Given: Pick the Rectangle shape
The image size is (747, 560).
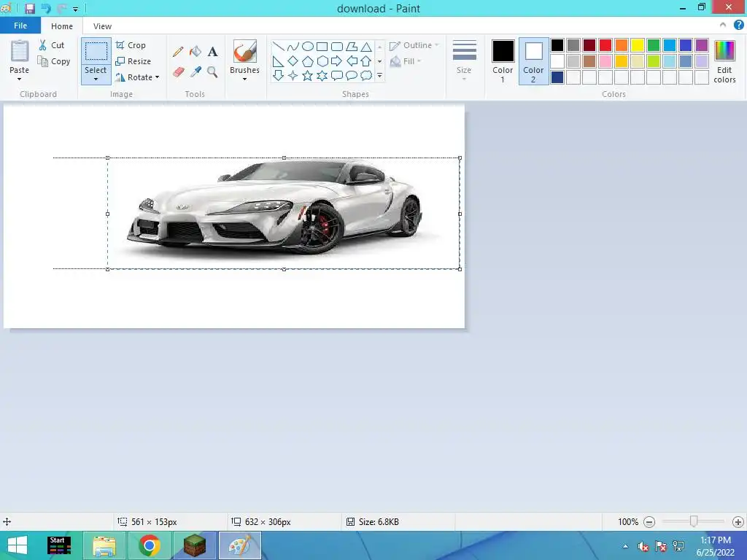Looking at the screenshot, I should [x=322, y=47].
